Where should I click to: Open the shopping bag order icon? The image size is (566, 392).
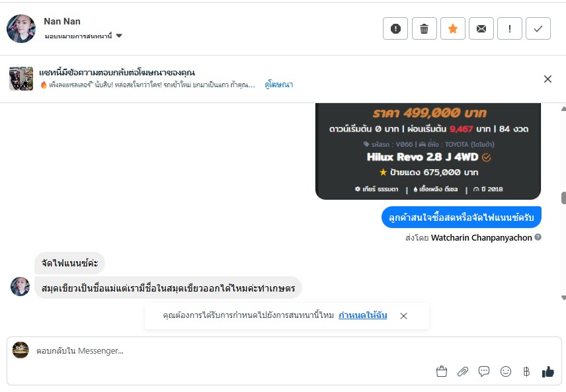442,372
